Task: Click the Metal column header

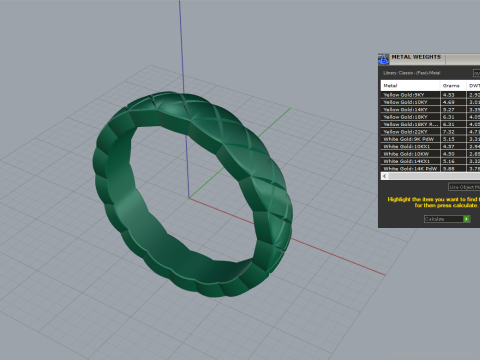Action: 410,86
